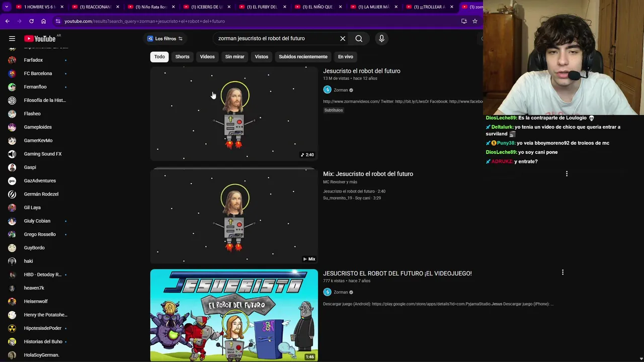Open JESUCRISTO EL ROBOT DEL FUTURO ¡EL VIDEOJUEGO! title

click(x=397, y=274)
